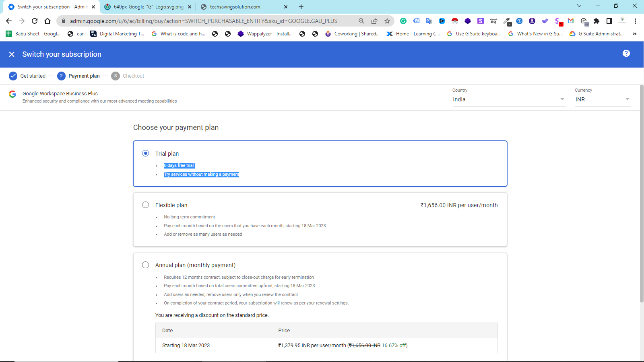Click the Price column header
644x362 pixels.
click(284, 331)
